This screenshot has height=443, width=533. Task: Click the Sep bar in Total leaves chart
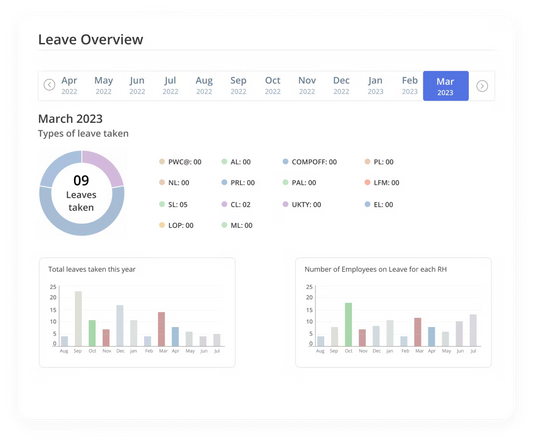point(78,319)
